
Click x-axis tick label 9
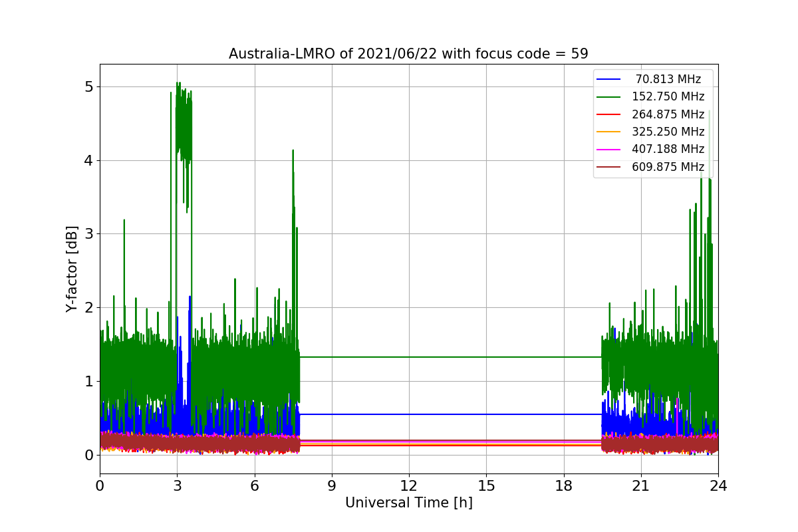[x=332, y=486]
